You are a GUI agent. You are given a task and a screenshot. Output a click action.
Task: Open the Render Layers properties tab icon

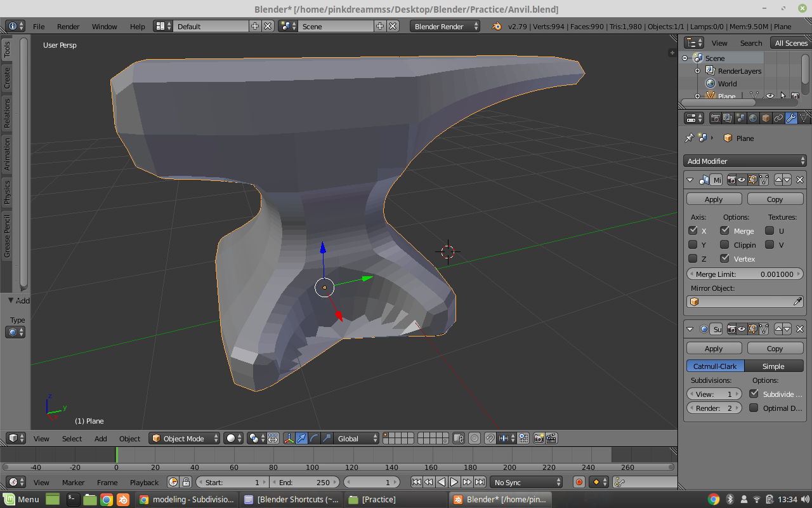click(x=728, y=118)
